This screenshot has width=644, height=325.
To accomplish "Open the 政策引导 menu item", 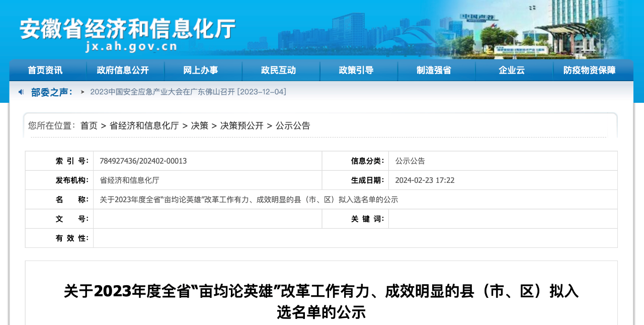I will click(x=356, y=71).
